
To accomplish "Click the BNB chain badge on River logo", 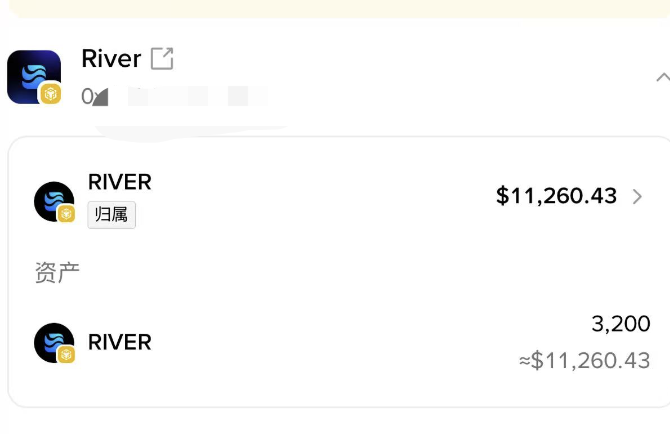I will [x=50, y=95].
